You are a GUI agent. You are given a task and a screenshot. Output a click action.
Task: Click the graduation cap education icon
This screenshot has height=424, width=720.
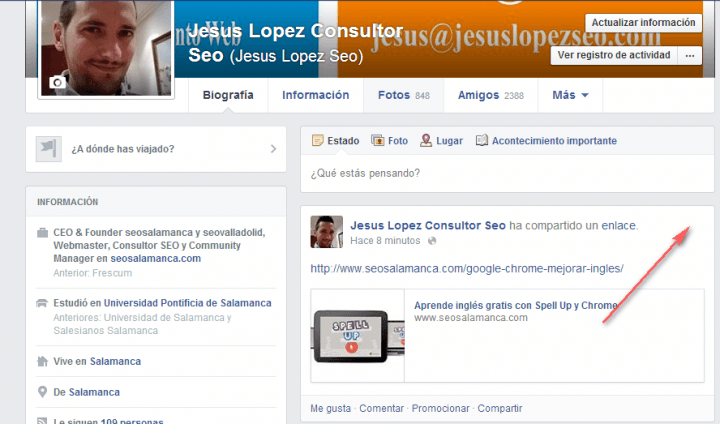pos(42,303)
